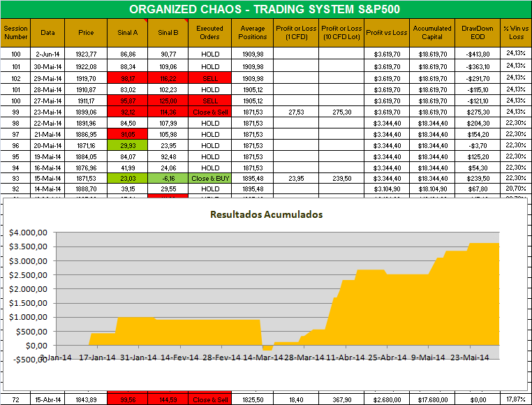Select the Price column header
The image size is (532, 405).
[86, 33]
